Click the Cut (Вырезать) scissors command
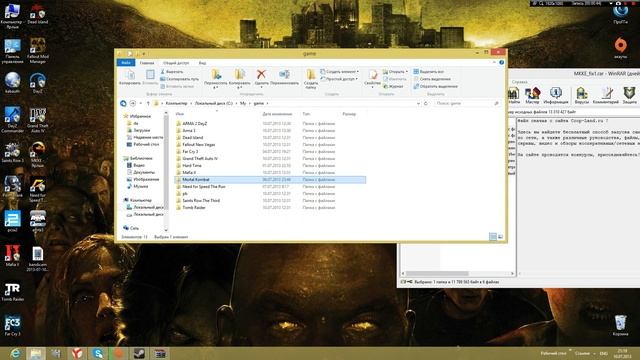 (x=172, y=72)
